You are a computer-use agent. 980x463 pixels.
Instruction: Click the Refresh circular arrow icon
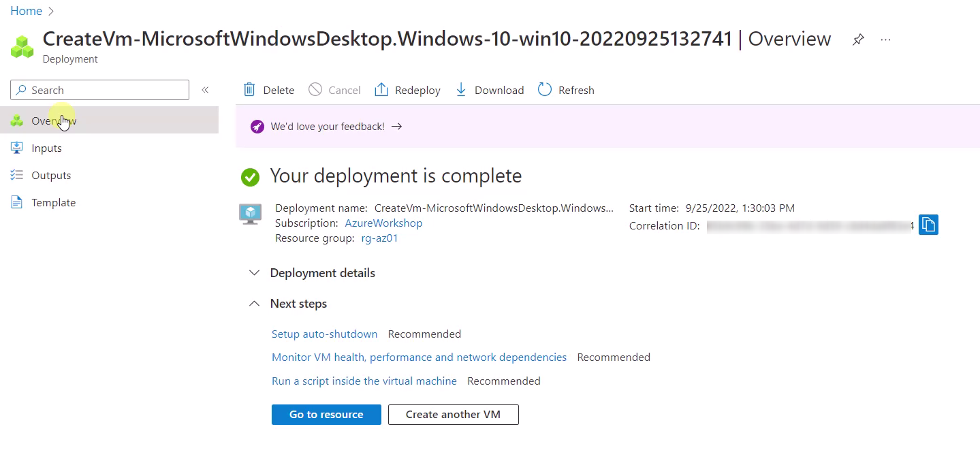(545, 90)
